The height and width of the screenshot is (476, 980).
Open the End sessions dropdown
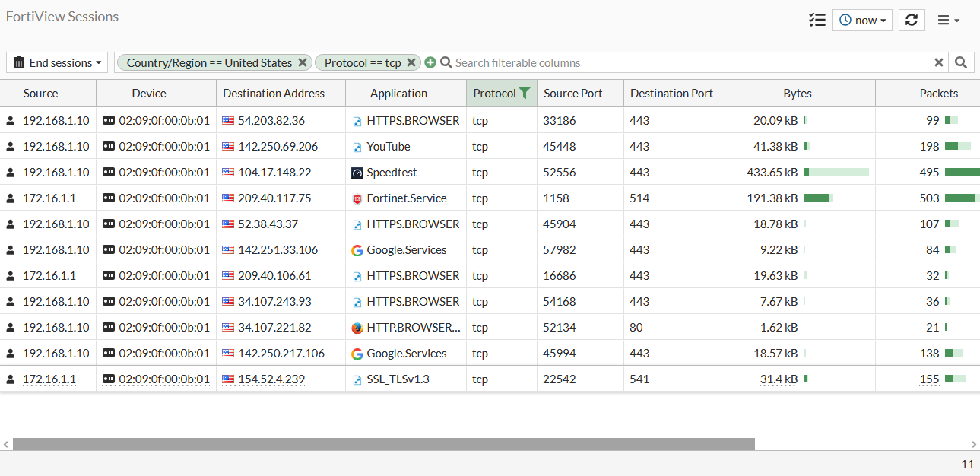point(56,62)
